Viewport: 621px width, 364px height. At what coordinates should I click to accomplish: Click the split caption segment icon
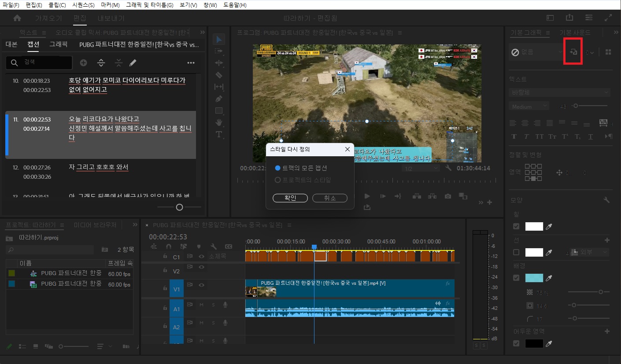pyautogui.click(x=101, y=63)
